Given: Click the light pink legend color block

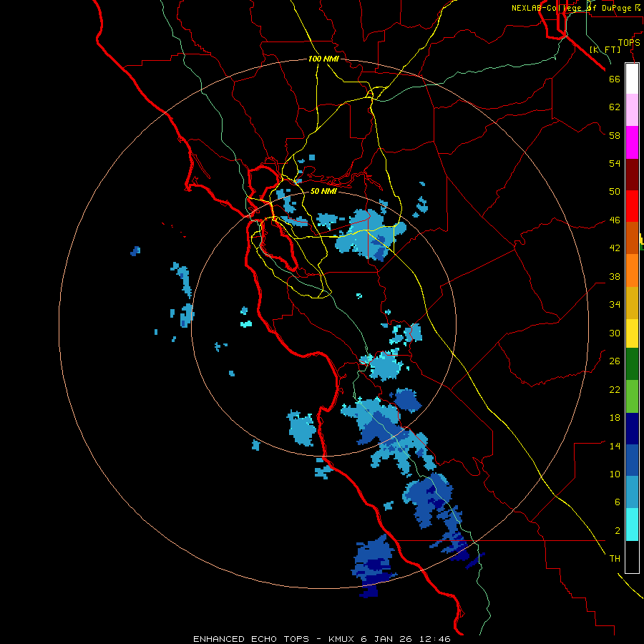Looking at the screenshot, I should click(632, 110).
